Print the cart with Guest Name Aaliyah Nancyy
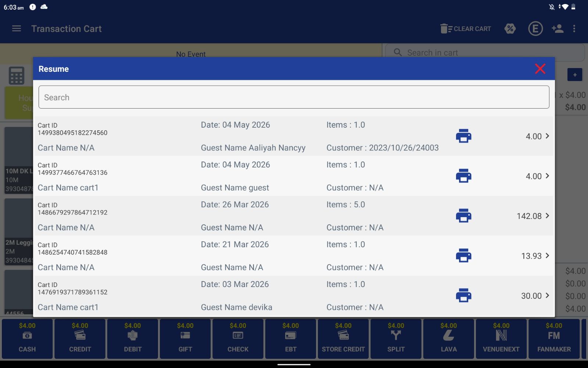This screenshot has width=588, height=368. click(x=463, y=136)
